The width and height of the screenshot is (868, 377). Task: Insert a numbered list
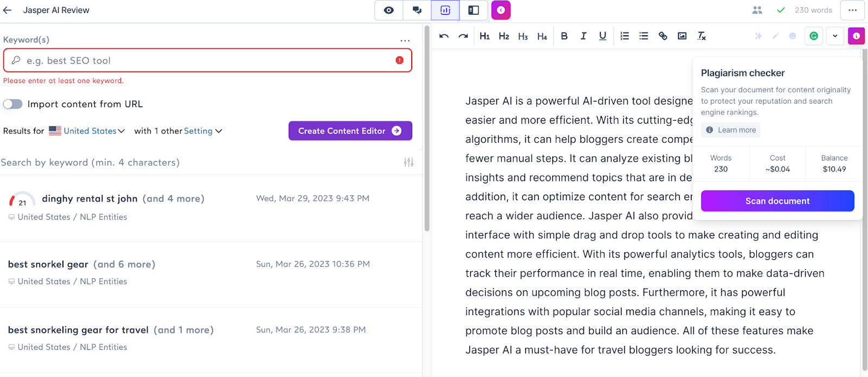625,36
